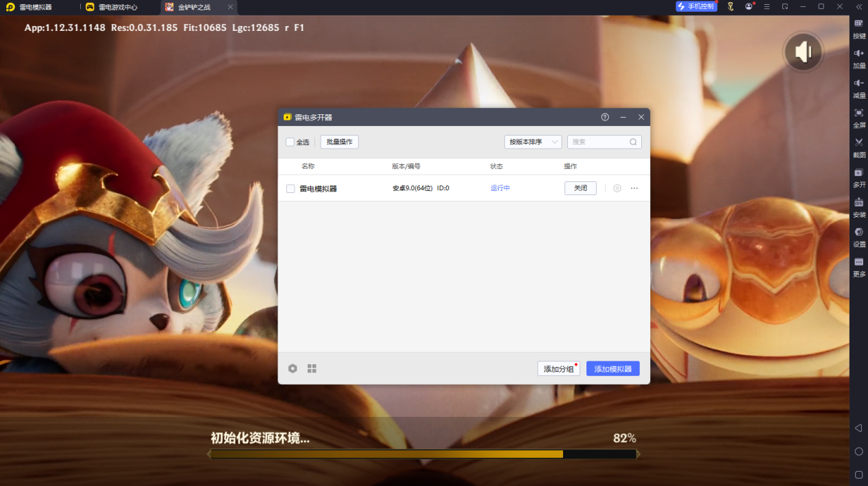Open multi-instance 多开 sidebar icon

(x=858, y=177)
